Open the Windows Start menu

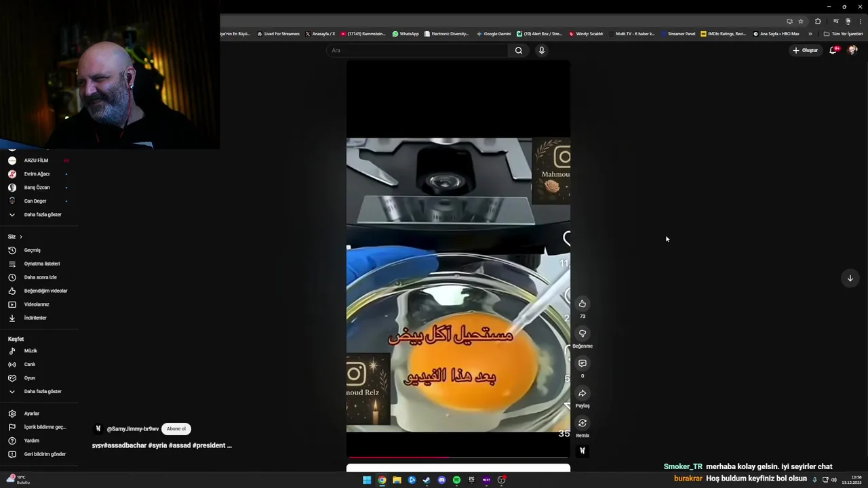click(x=367, y=480)
